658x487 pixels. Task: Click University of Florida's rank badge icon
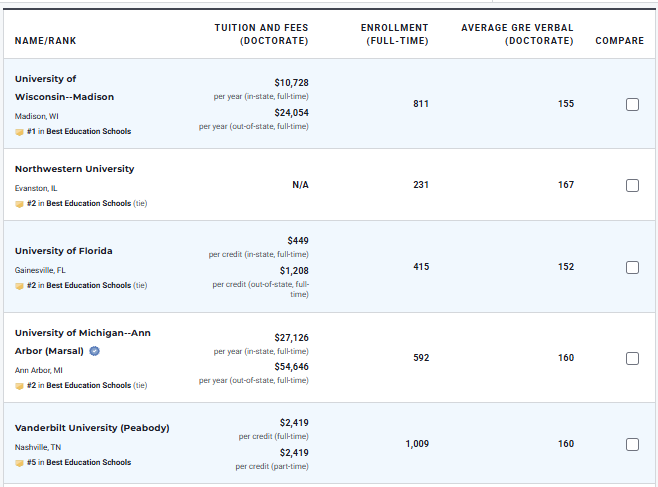(19, 285)
